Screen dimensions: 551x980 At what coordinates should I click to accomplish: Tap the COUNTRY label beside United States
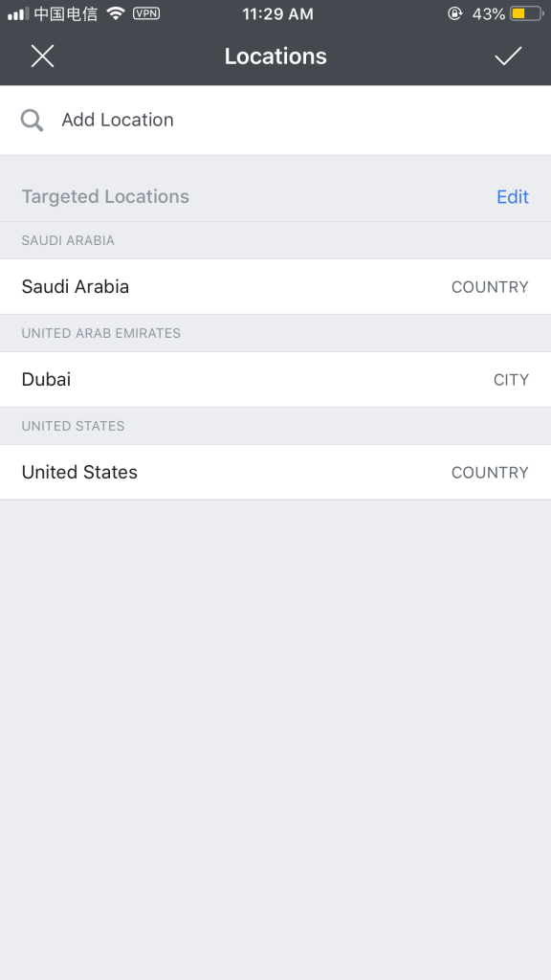(x=490, y=472)
